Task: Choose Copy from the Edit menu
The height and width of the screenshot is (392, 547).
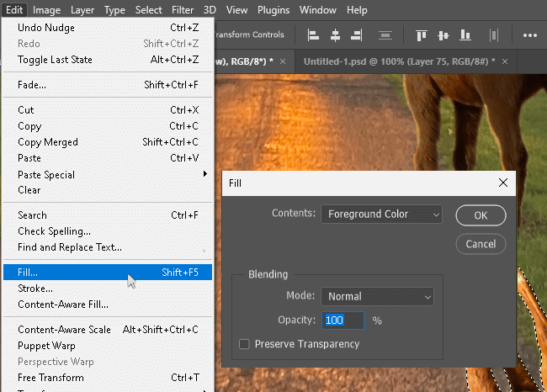Action: click(108, 125)
